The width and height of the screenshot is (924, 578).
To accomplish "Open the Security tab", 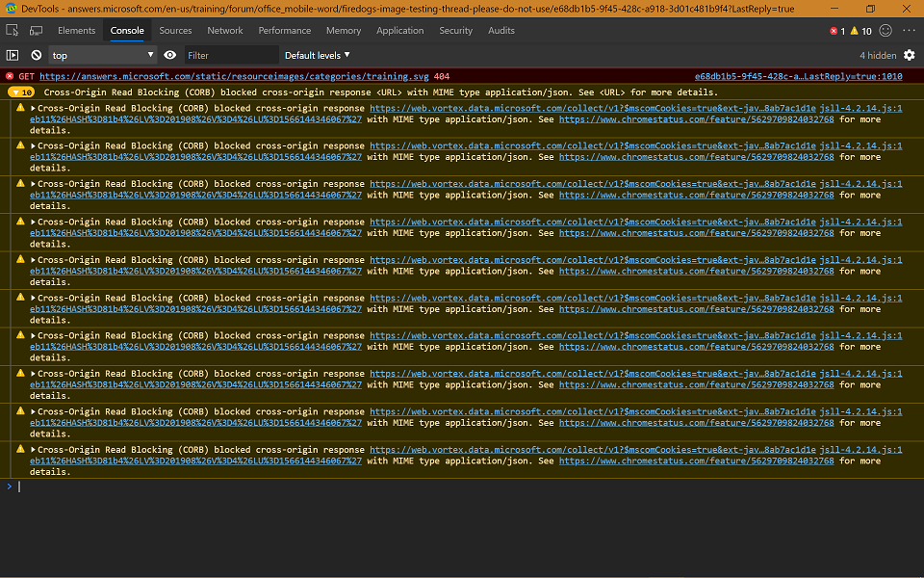I will point(455,30).
